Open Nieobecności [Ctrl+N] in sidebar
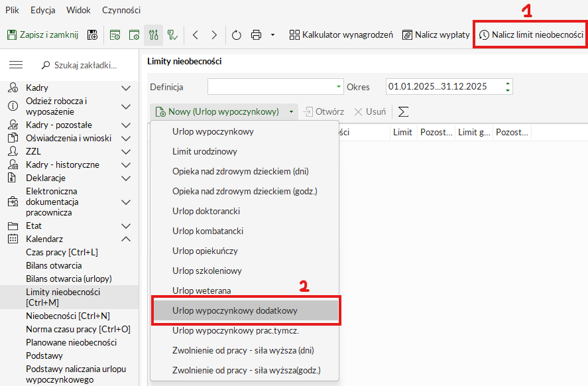 68,316
